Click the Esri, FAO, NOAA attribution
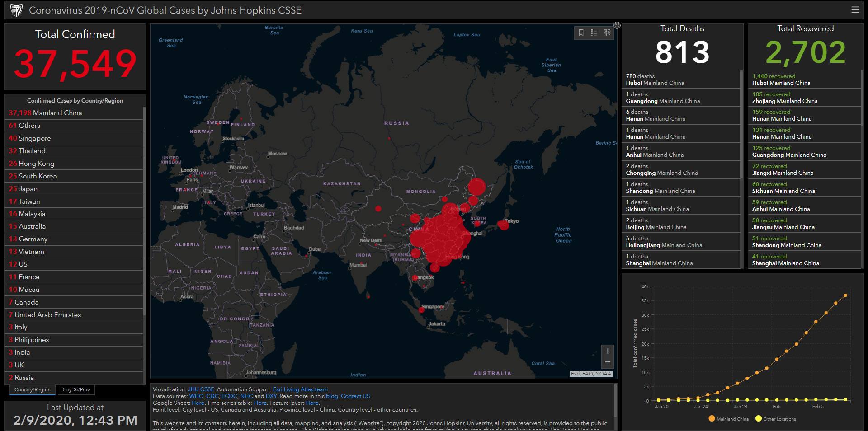Screen dimensions: 868x431 pyautogui.click(x=591, y=374)
